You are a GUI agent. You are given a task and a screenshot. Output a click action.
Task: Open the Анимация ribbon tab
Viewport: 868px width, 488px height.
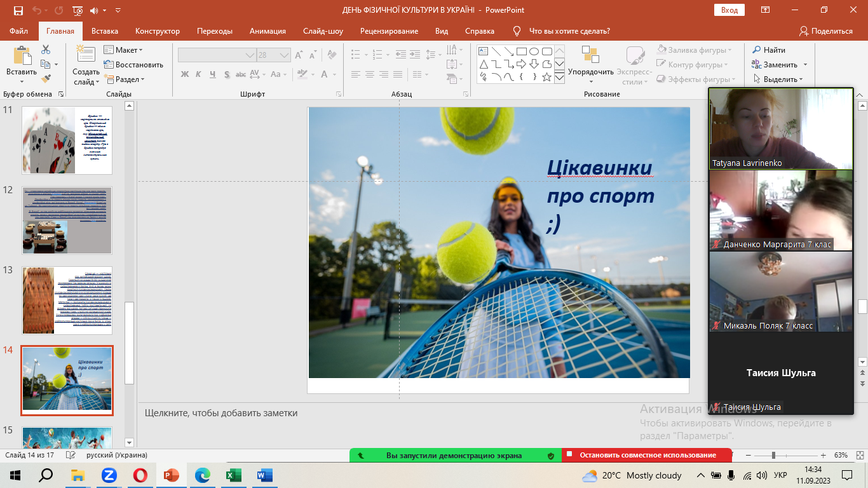(268, 31)
